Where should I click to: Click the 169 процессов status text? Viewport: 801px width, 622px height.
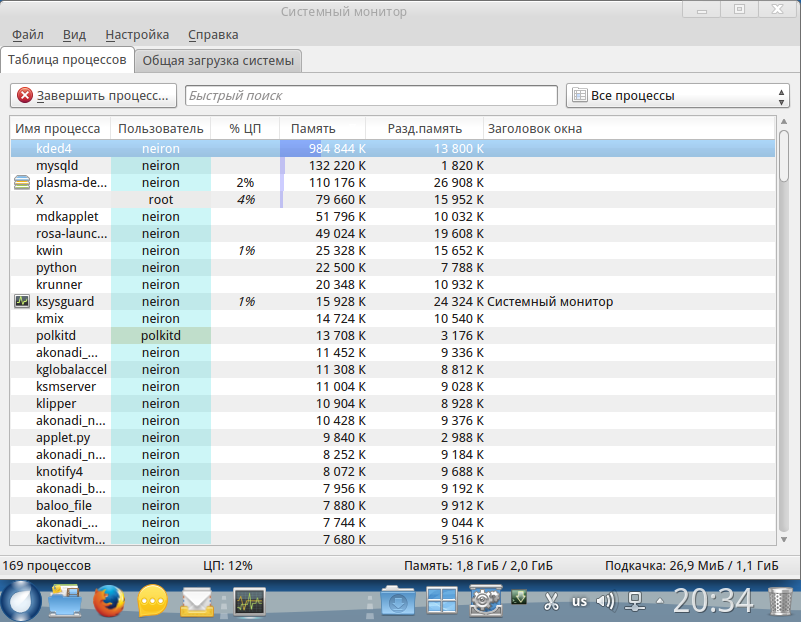(46, 566)
